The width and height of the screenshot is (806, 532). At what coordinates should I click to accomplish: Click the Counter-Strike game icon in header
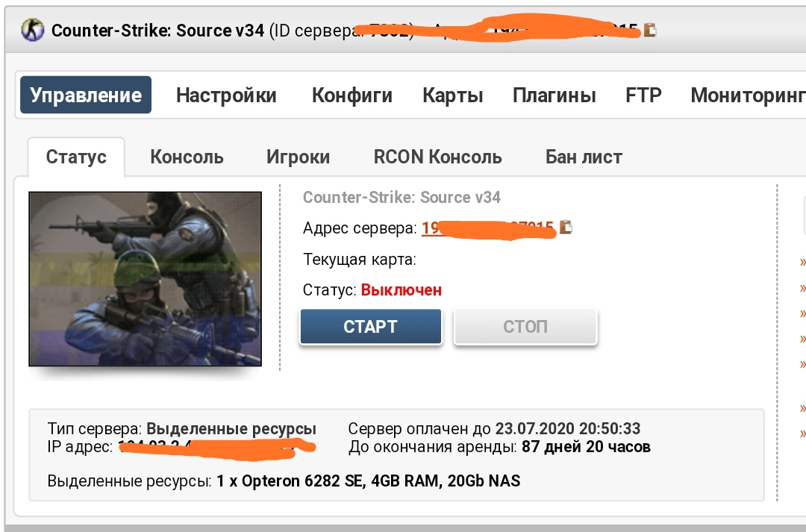click(x=32, y=31)
